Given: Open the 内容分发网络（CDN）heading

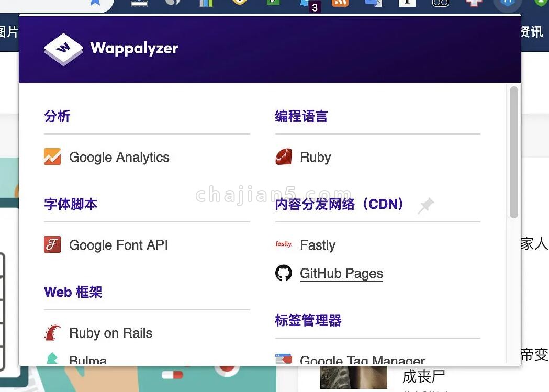Looking at the screenshot, I should point(340,204).
